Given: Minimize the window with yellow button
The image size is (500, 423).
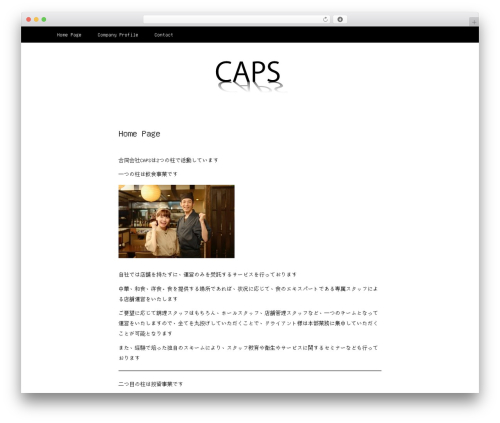Looking at the screenshot, I should click(36, 19).
